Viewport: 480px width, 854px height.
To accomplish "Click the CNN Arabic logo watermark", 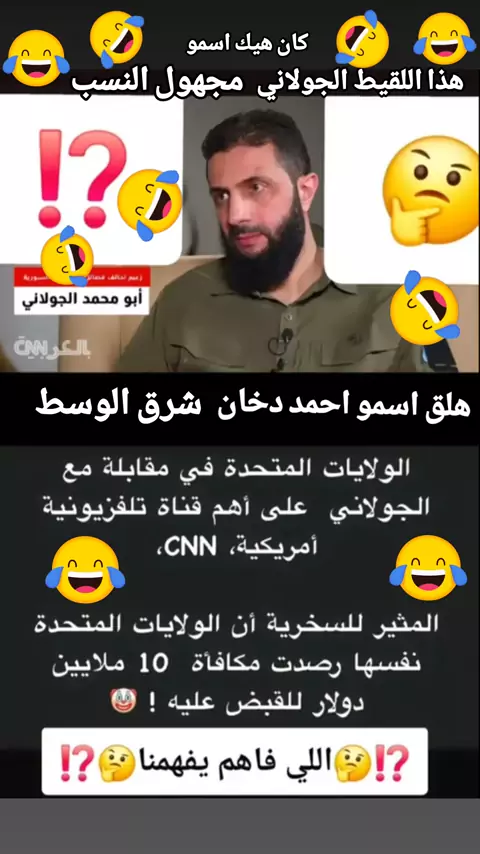I will coord(52,348).
